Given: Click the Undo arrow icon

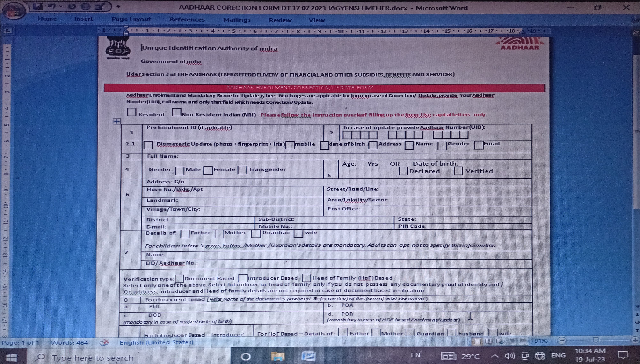Looking at the screenshot, I should (52, 7).
